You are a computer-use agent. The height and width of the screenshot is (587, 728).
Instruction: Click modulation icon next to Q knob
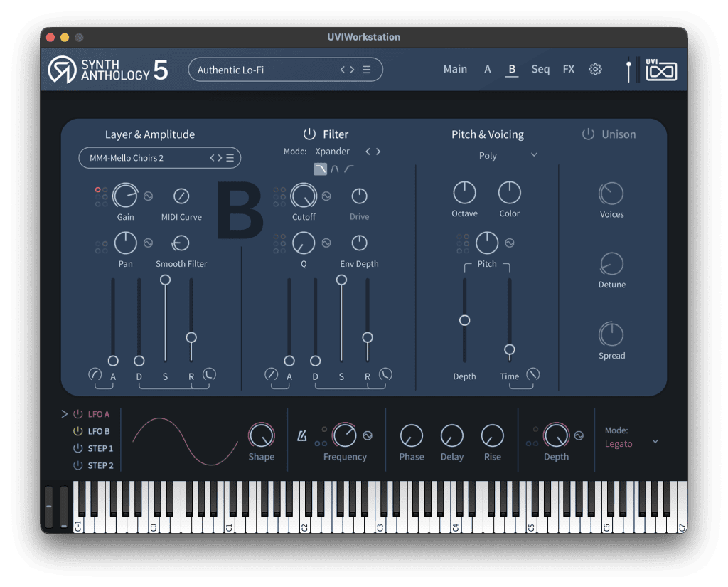(326, 243)
